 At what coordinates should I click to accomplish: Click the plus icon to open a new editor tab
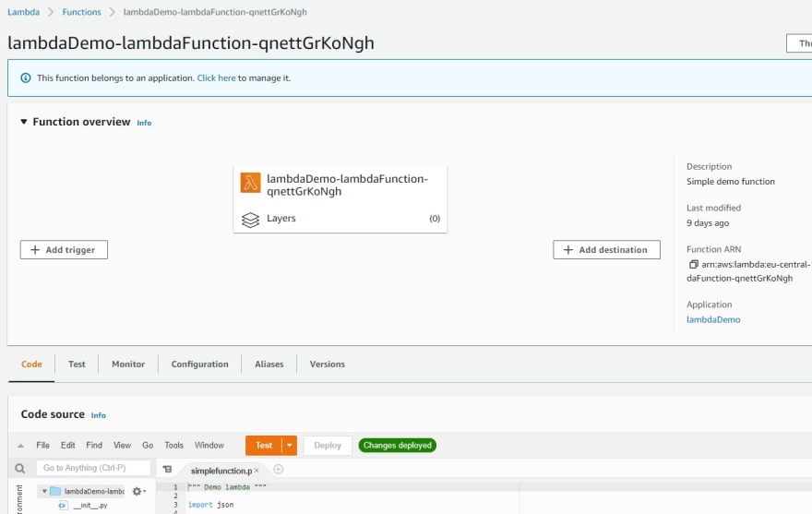pyautogui.click(x=278, y=469)
